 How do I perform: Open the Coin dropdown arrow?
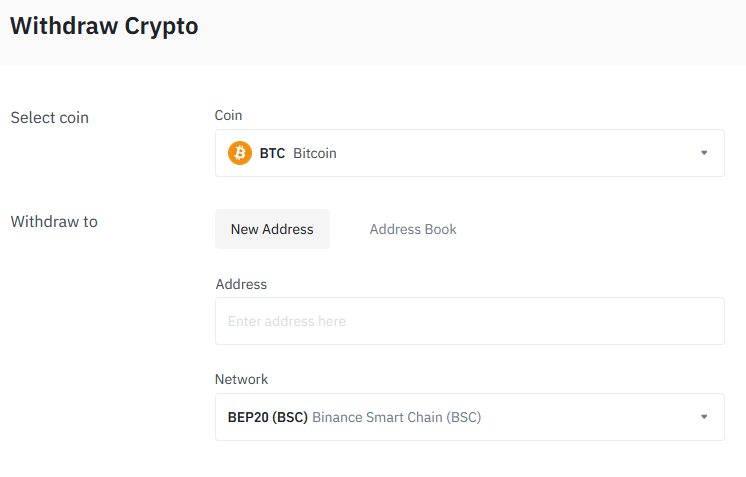(x=704, y=153)
